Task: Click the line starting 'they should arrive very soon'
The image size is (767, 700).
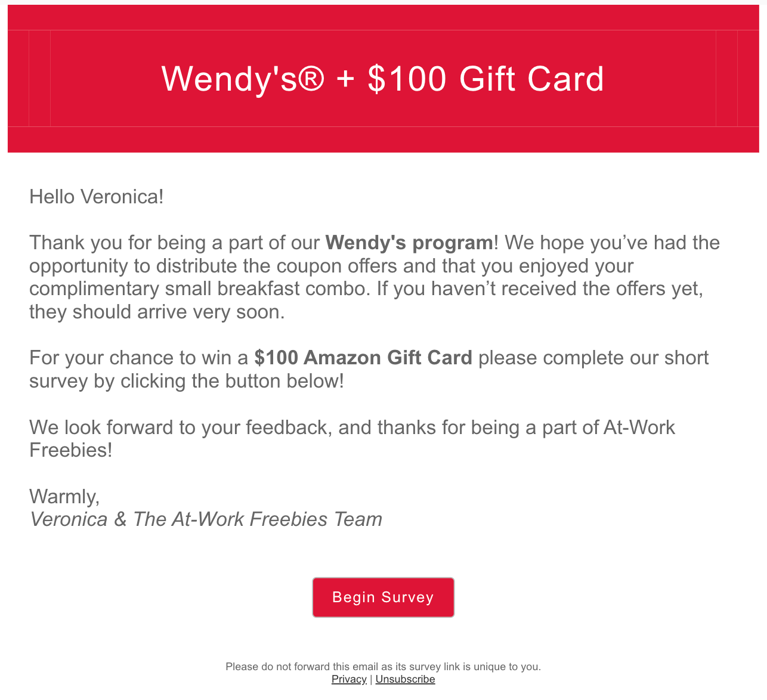Action: [157, 312]
